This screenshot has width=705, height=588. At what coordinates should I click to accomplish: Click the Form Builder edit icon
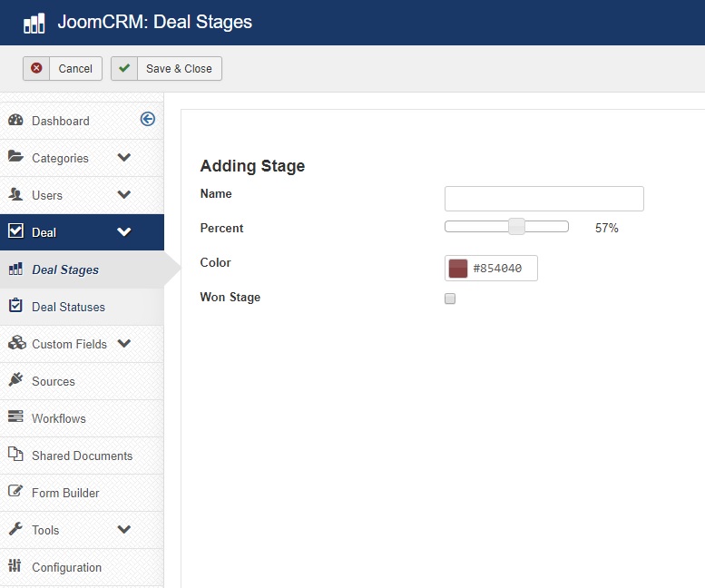pos(15,491)
